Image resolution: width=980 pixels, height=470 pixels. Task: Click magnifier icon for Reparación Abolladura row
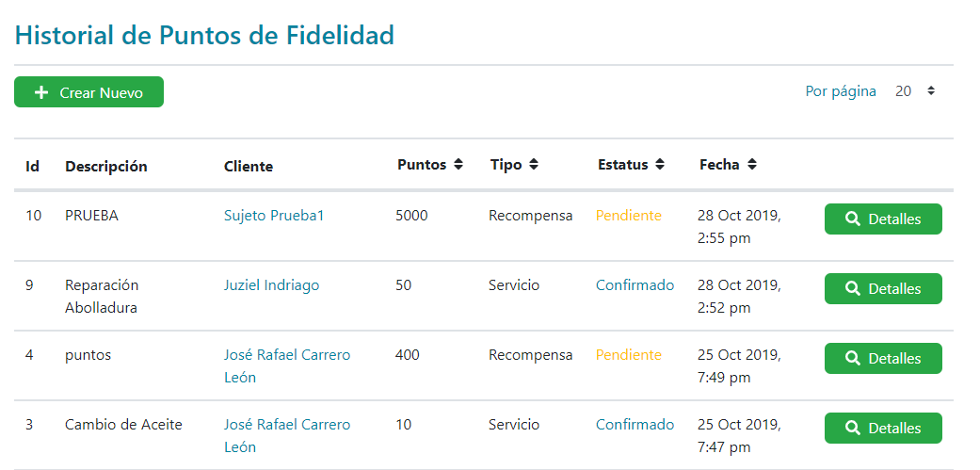click(853, 288)
